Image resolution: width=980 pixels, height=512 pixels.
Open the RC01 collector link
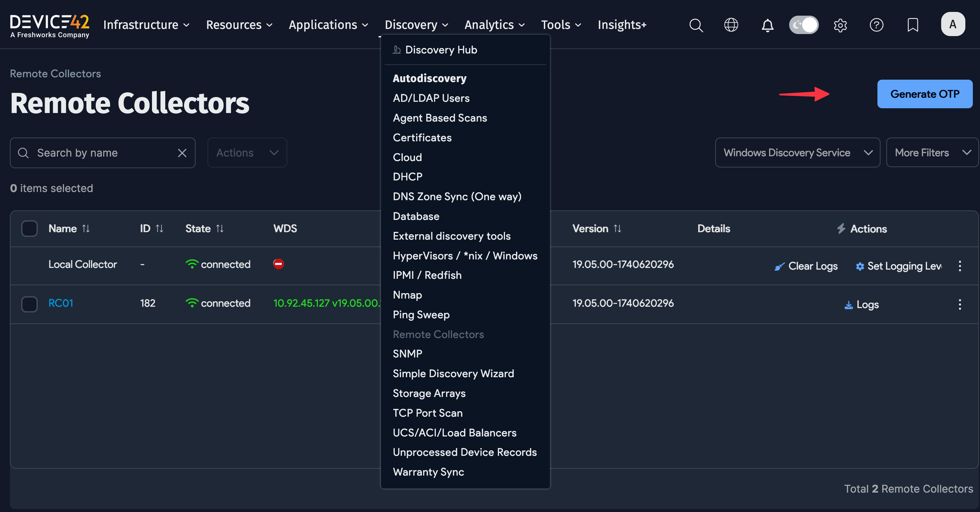pos(61,303)
